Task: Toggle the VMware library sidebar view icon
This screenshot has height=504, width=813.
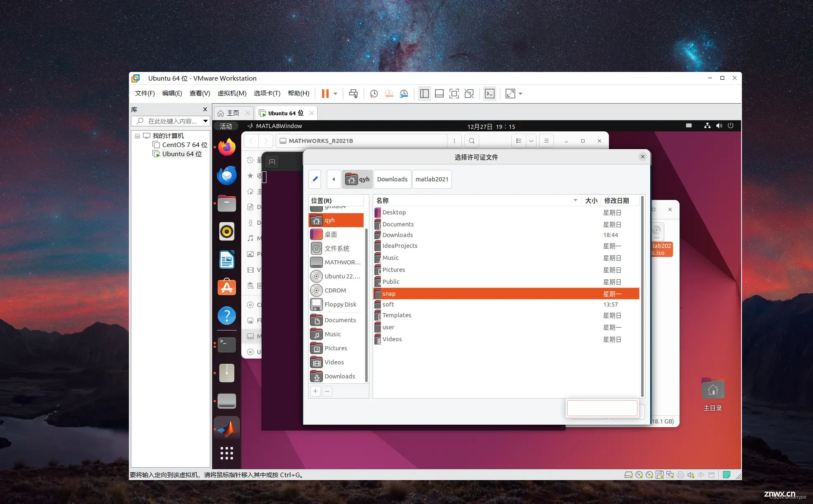Action: point(424,94)
